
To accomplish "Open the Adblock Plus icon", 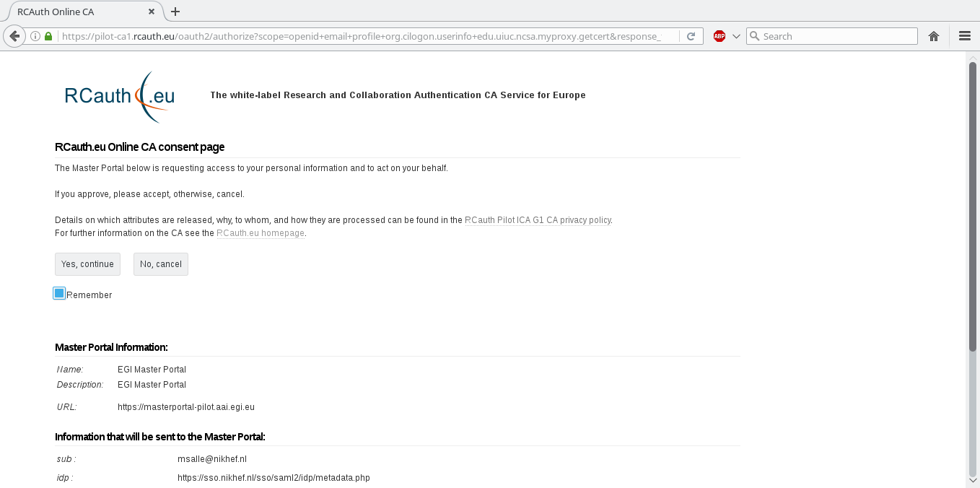I will click(719, 36).
